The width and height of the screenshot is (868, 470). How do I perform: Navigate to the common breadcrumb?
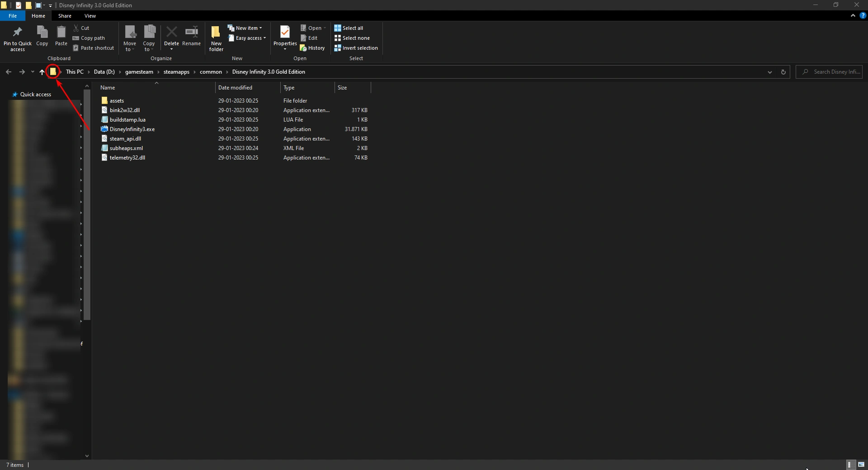click(x=211, y=72)
